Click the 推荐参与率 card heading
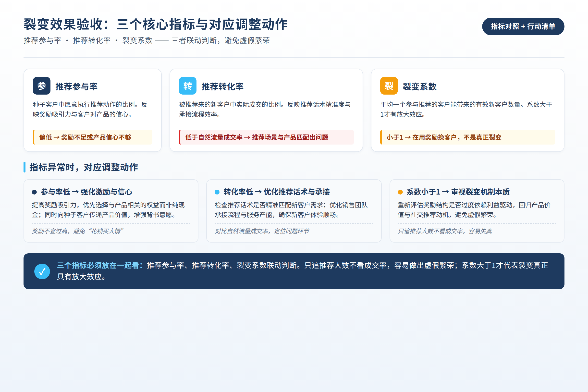The width and height of the screenshot is (588, 392). [x=76, y=86]
